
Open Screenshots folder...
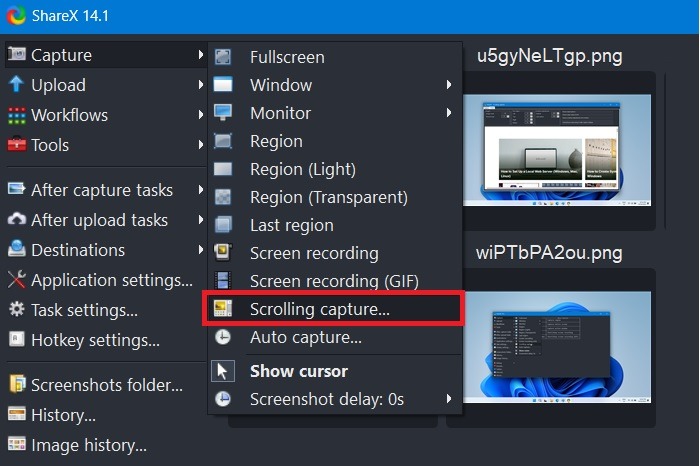coord(106,384)
